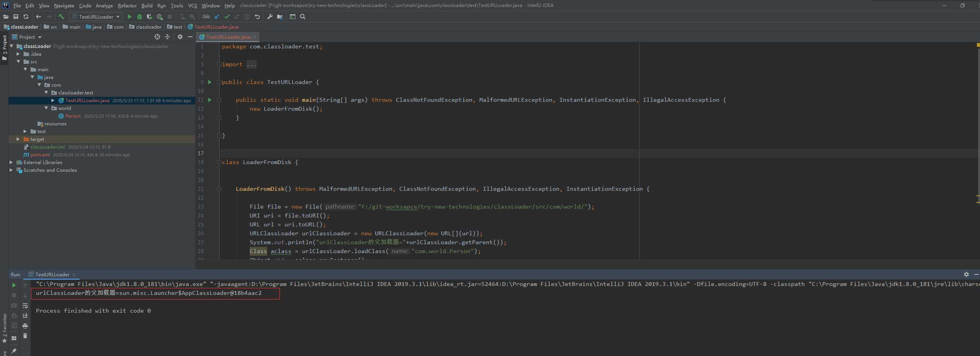The height and width of the screenshot is (356, 980).
Task: Expand the target folder
Action: point(18,139)
